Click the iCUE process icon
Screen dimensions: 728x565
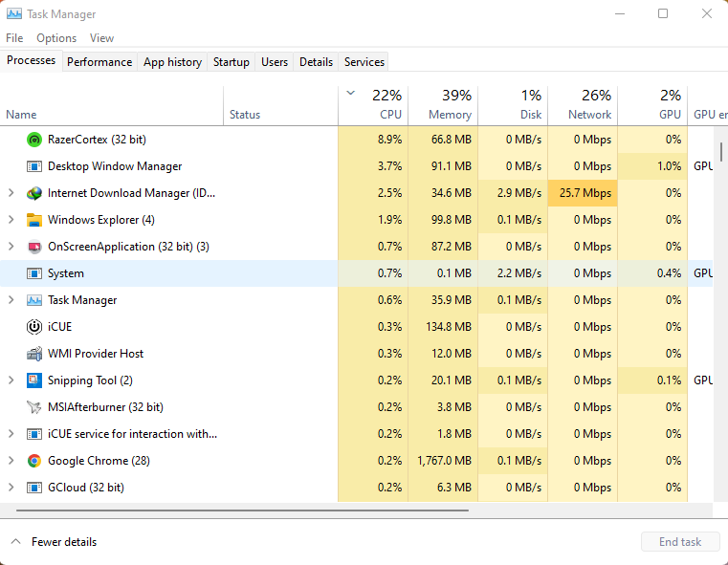pos(34,327)
